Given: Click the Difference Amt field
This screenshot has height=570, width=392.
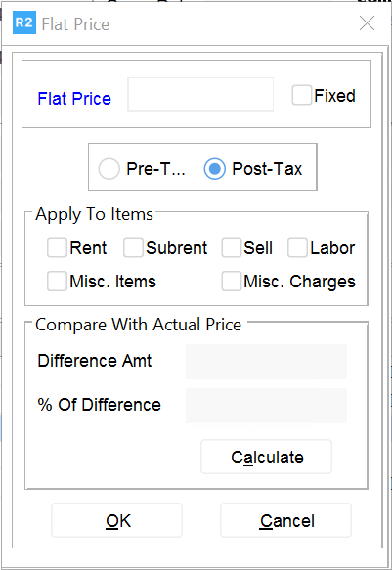Looking at the screenshot, I should pyautogui.click(x=266, y=362).
